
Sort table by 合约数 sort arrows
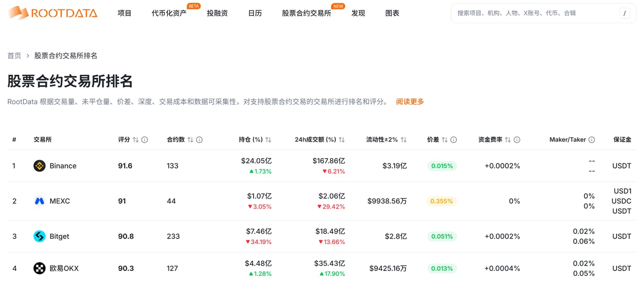(x=190, y=140)
